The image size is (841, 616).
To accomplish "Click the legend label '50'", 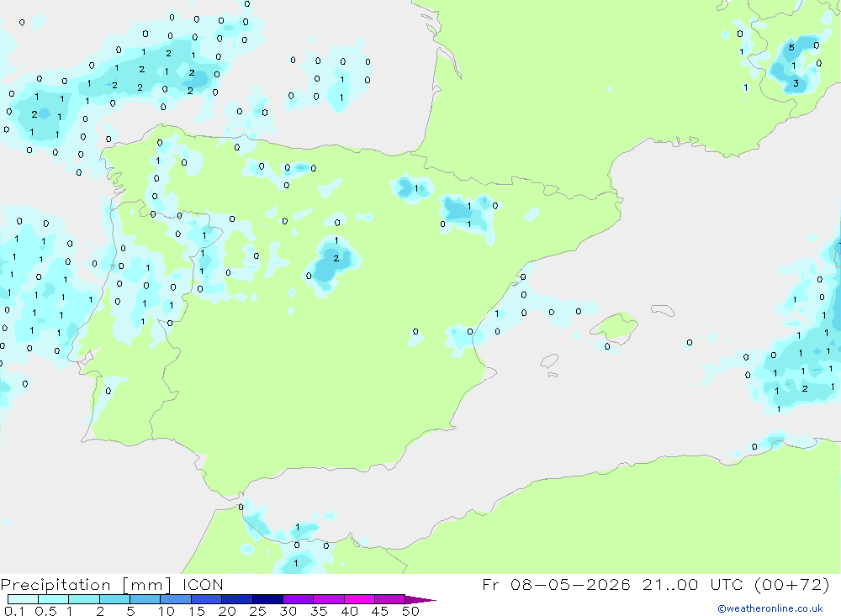I will point(410,611).
